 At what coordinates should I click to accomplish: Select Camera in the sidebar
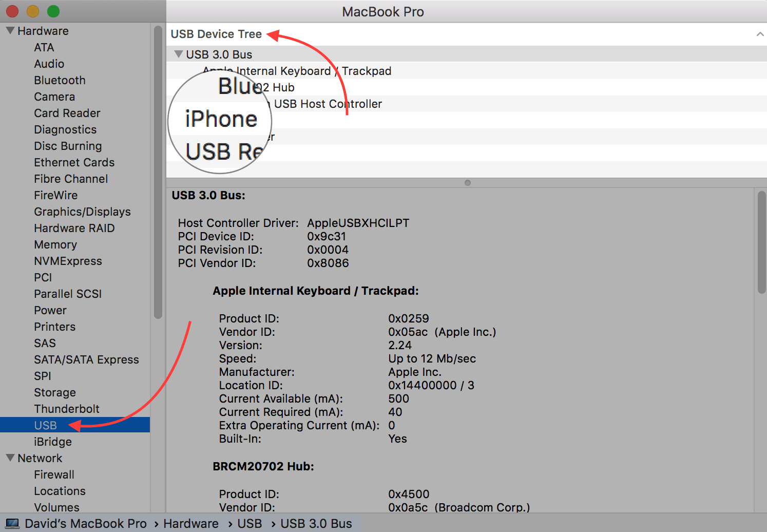tap(54, 97)
